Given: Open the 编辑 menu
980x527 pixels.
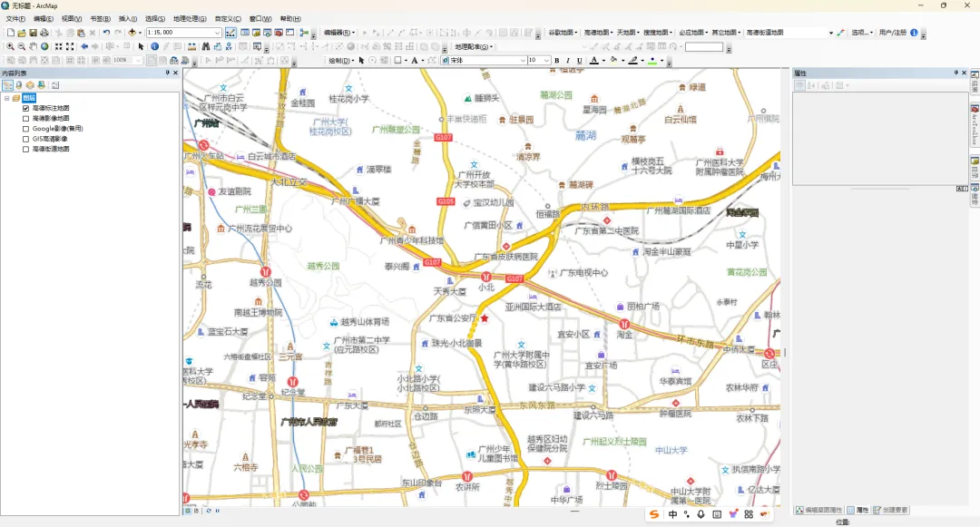Looking at the screenshot, I should (44, 19).
